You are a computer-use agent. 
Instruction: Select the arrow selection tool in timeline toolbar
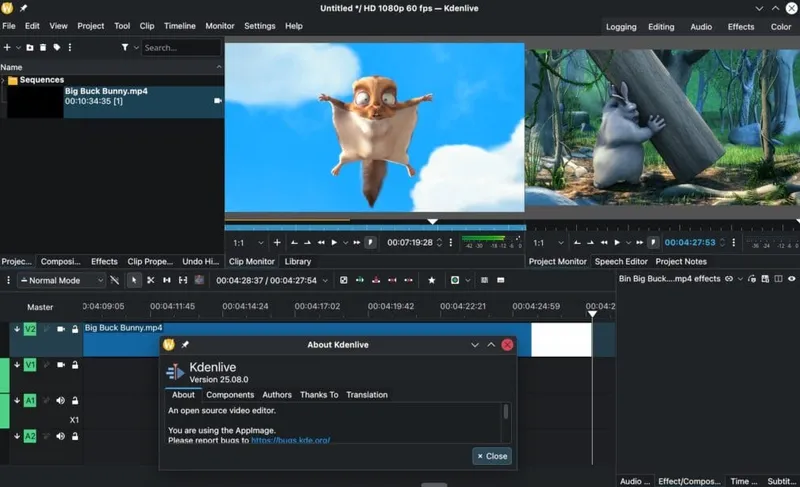pyautogui.click(x=134, y=280)
